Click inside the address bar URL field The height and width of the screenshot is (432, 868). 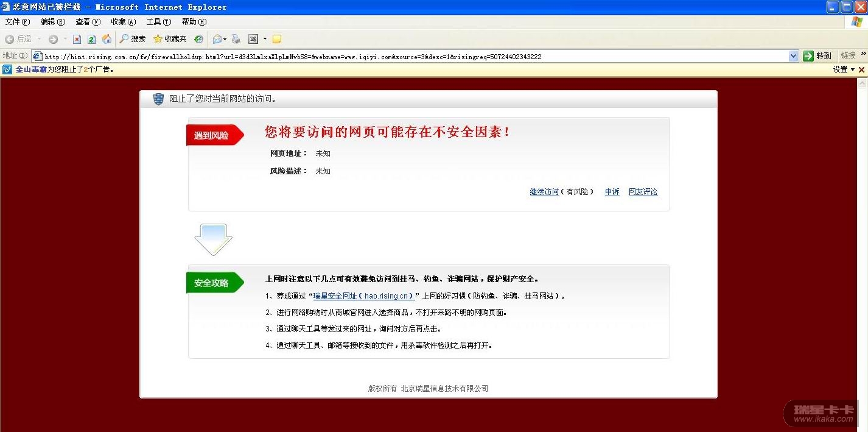pyautogui.click(x=414, y=56)
